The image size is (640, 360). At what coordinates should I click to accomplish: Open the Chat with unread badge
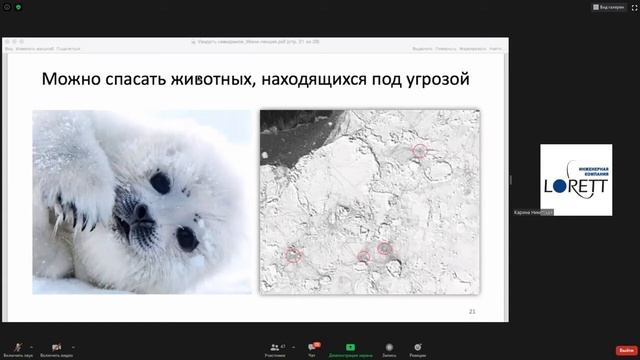[x=313, y=350]
